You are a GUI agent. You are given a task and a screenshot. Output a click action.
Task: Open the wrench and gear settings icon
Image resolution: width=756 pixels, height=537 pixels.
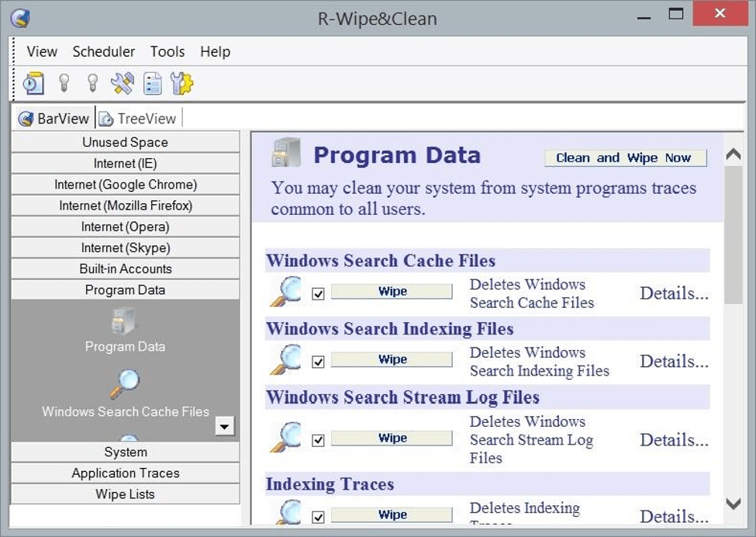181,83
